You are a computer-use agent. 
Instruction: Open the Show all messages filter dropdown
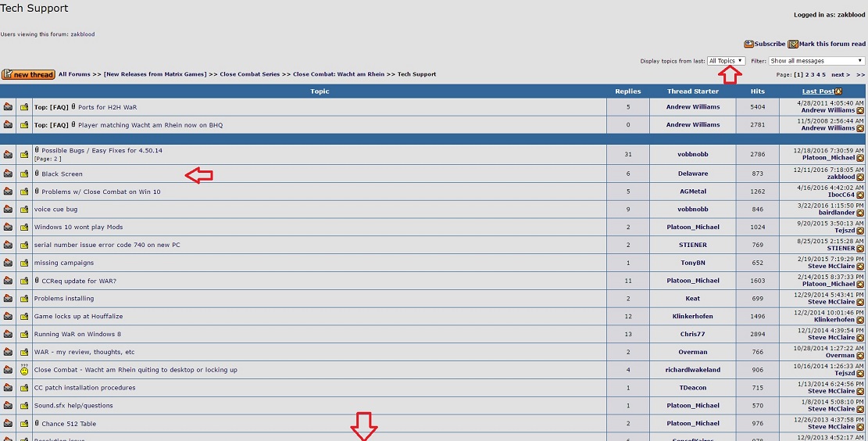[816, 61]
